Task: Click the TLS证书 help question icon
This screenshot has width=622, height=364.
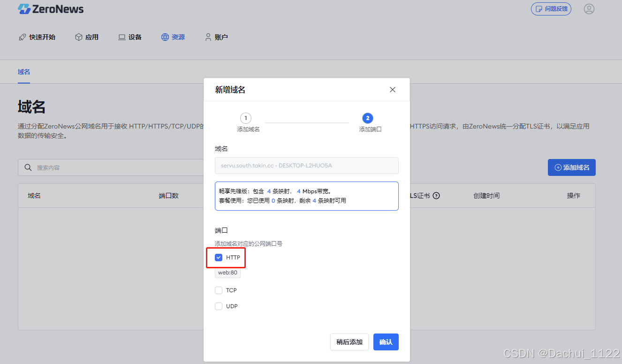Action: coord(436,196)
